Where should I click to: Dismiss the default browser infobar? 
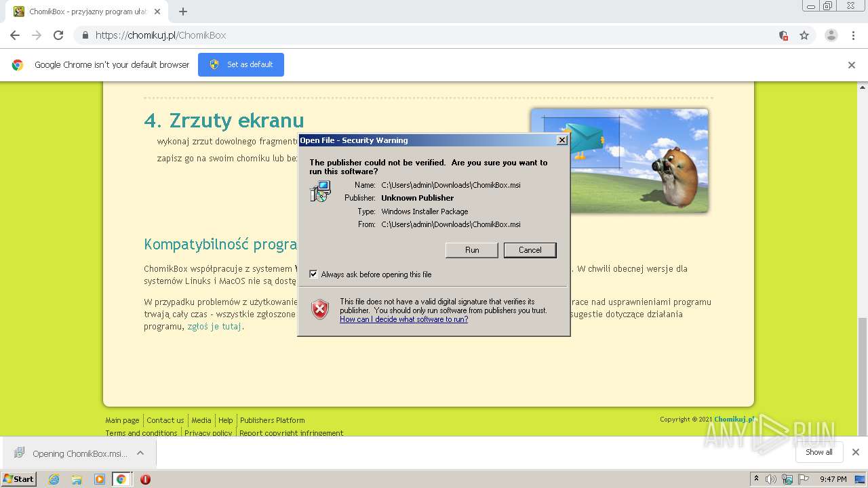point(852,65)
